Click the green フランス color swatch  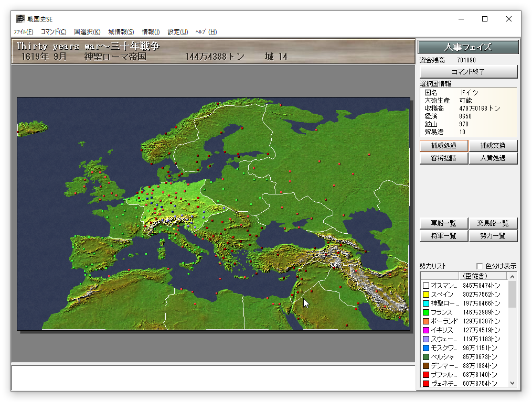426,312
